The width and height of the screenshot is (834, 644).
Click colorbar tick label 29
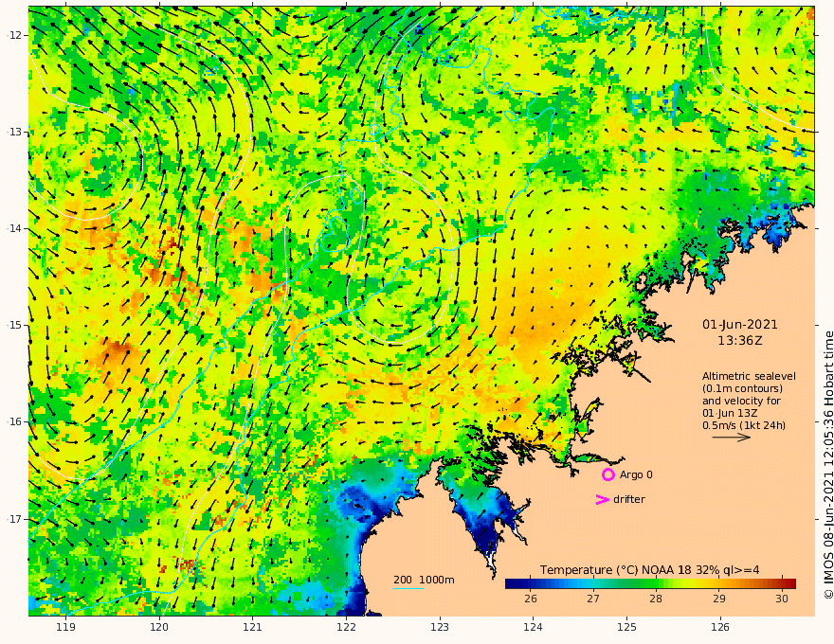click(719, 599)
